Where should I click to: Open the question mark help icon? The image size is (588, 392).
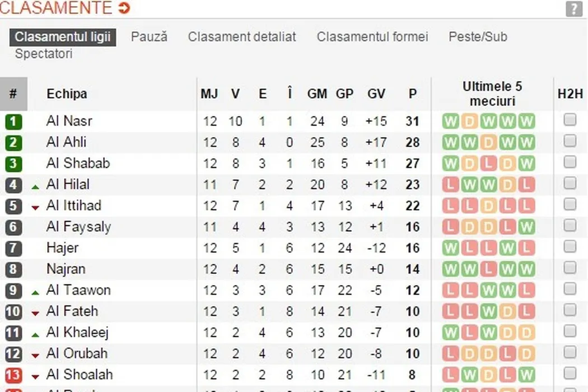coord(574,8)
